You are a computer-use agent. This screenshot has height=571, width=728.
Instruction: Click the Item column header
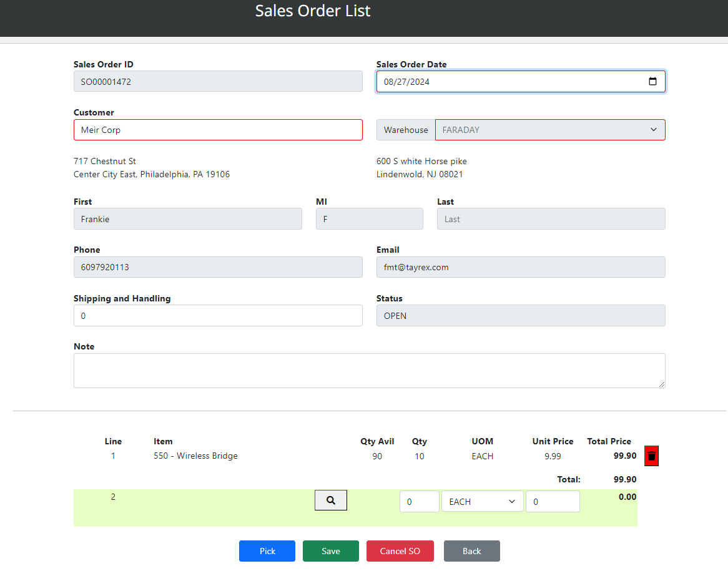click(163, 441)
